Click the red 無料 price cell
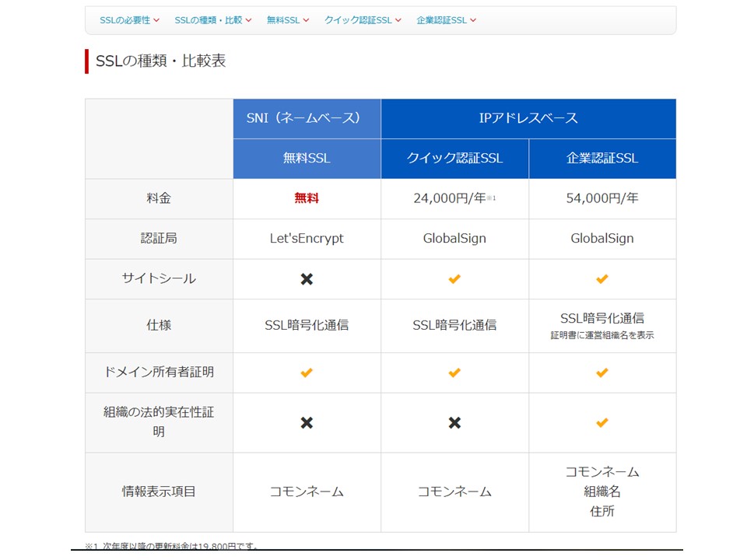 [x=307, y=198]
